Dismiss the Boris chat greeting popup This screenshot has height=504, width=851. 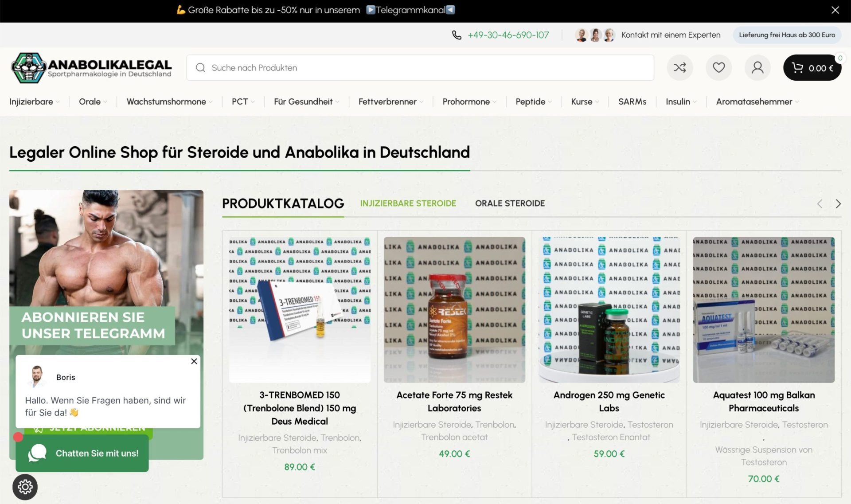(194, 361)
